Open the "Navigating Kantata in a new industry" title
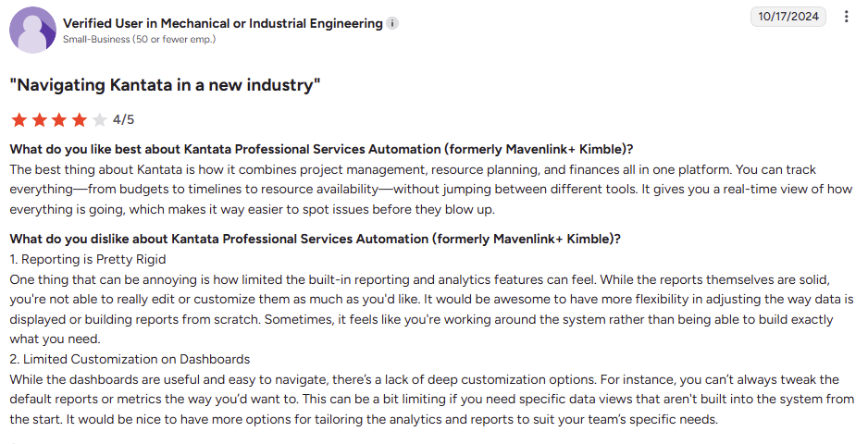The height and width of the screenshot is (444, 868). point(165,85)
